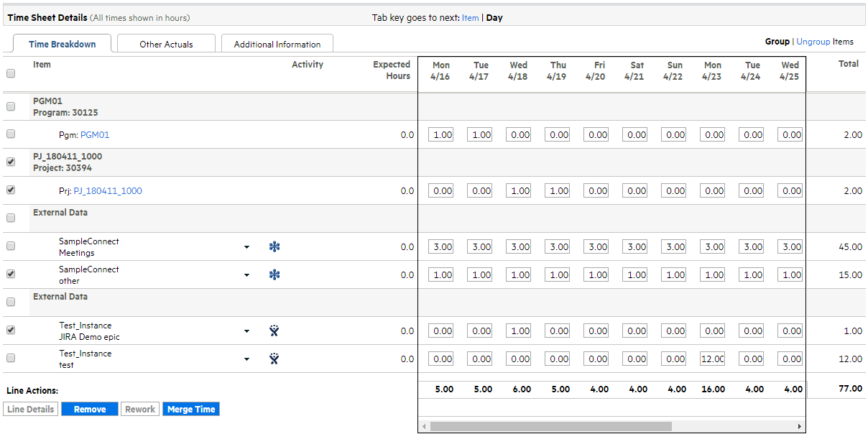Click the JIRA Demo epic connector icon
This screenshot has height=434, width=868.
click(x=274, y=331)
